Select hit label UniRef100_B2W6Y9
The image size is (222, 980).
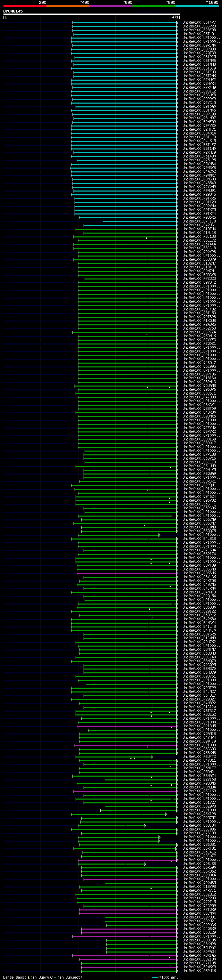click(x=199, y=966)
